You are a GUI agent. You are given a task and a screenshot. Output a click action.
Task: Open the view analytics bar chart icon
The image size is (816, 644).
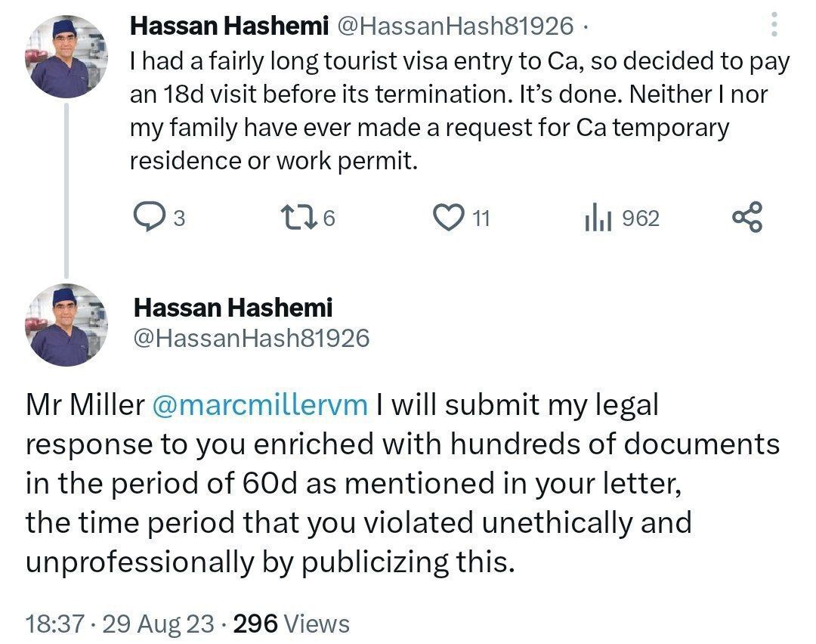[597, 218]
